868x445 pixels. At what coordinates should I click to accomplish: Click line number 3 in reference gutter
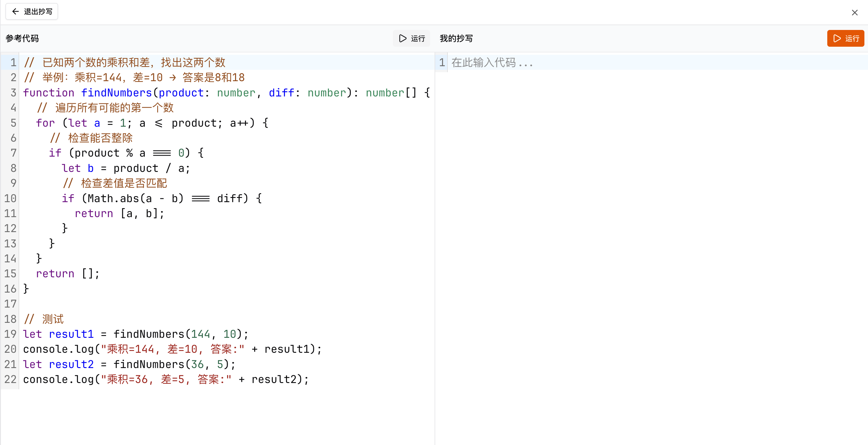point(13,93)
